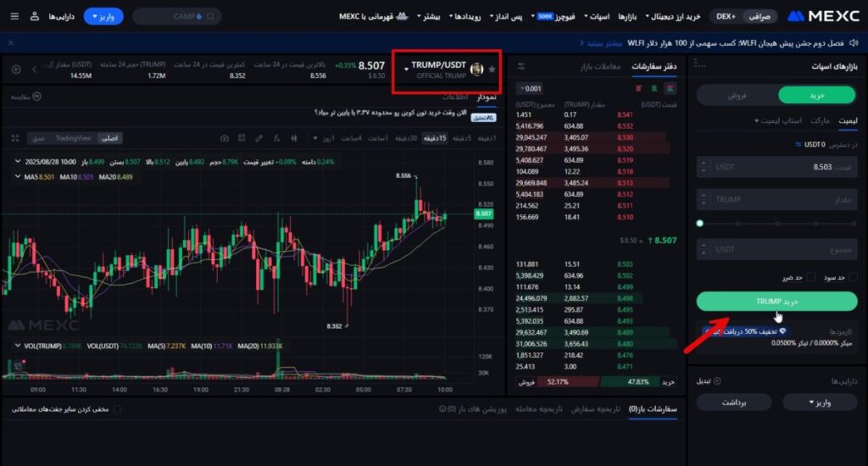Select the Limit (لیمیت) order tab
This screenshot has width=868, height=466.
click(x=848, y=120)
